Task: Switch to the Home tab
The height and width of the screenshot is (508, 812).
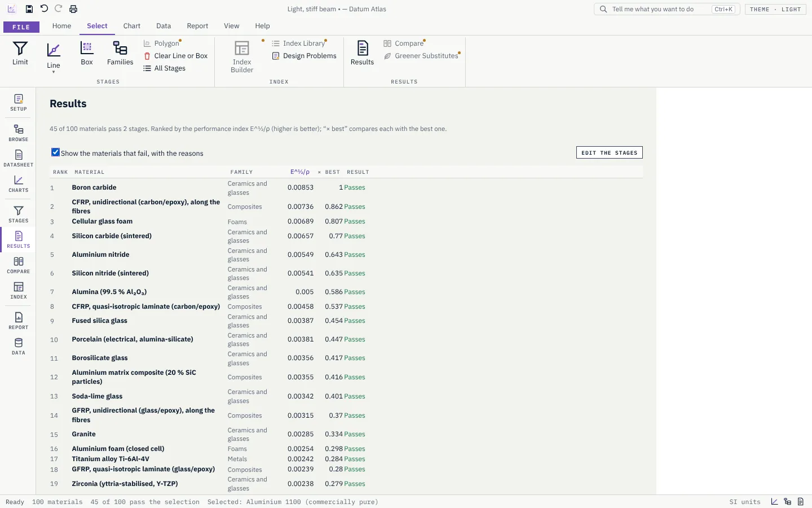Action: [x=61, y=26]
